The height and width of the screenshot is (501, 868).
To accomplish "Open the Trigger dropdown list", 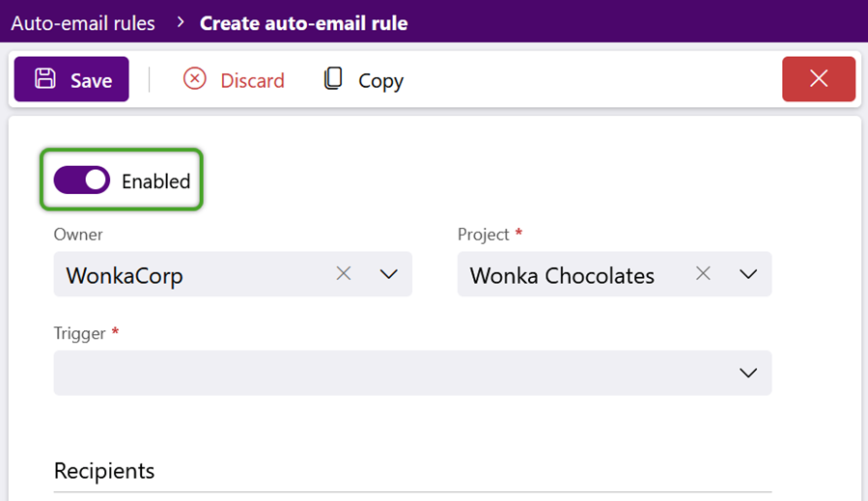I will tap(412, 373).
